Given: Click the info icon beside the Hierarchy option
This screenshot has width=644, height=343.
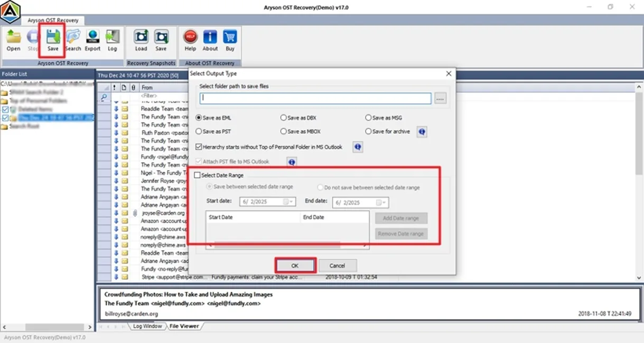Looking at the screenshot, I should [358, 147].
